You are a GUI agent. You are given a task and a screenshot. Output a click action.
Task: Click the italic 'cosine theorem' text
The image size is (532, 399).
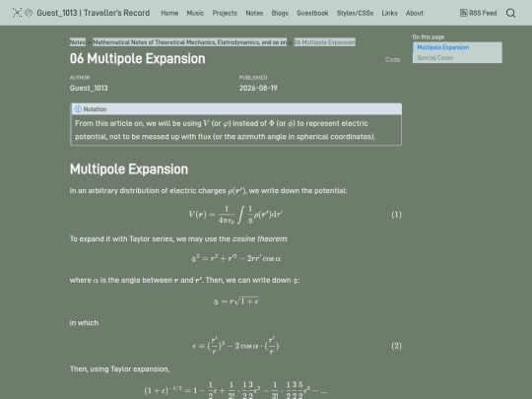(x=260, y=238)
